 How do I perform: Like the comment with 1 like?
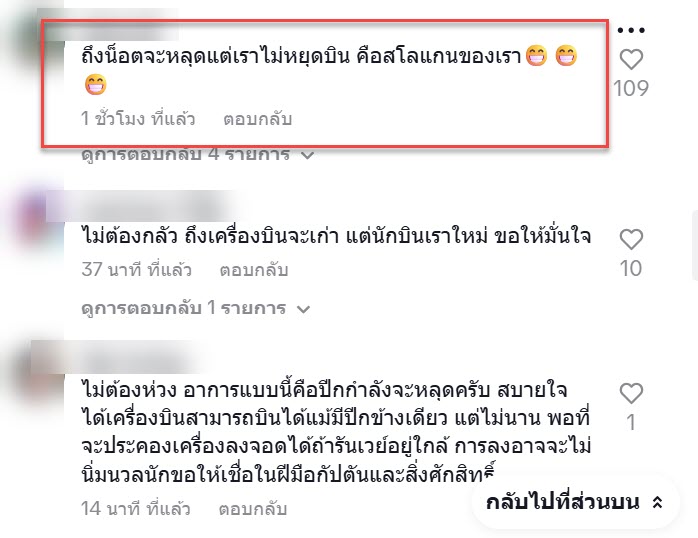(x=631, y=393)
